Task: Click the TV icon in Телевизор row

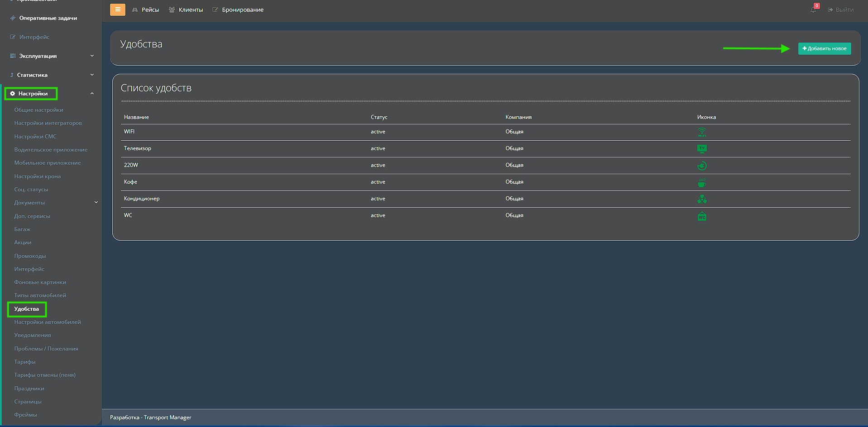Action: (702, 149)
